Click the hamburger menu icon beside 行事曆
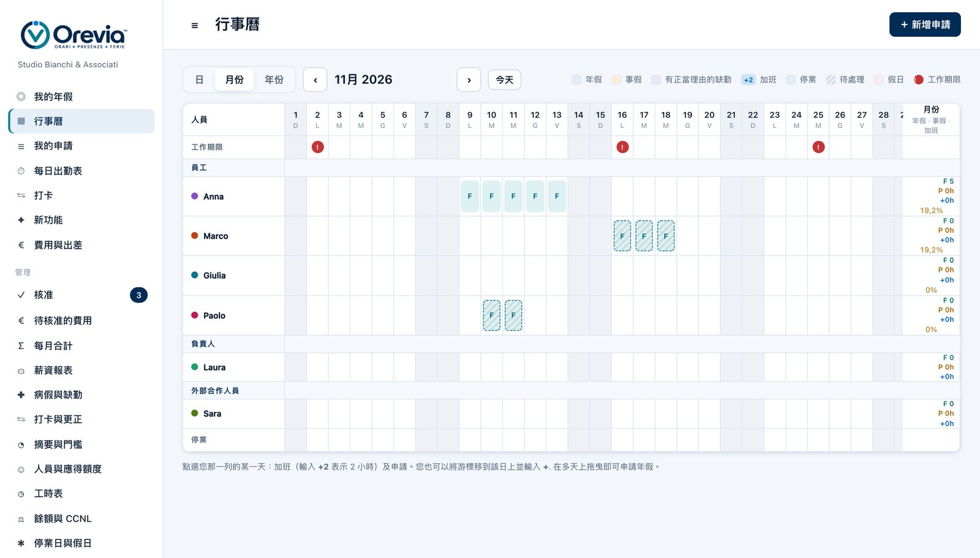Image resolution: width=980 pixels, height=558 pixels. pos(195,25)
